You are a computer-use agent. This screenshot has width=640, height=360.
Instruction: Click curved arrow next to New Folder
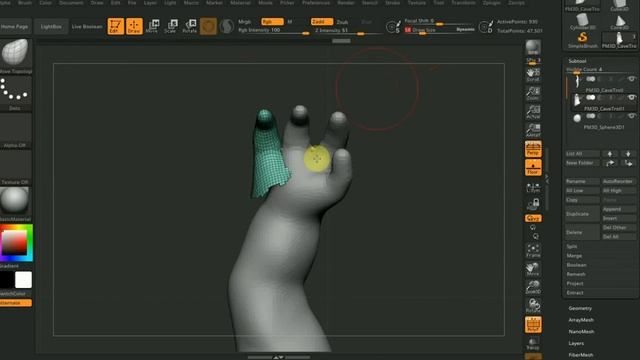pyautogui.click(x=610, y=163)
